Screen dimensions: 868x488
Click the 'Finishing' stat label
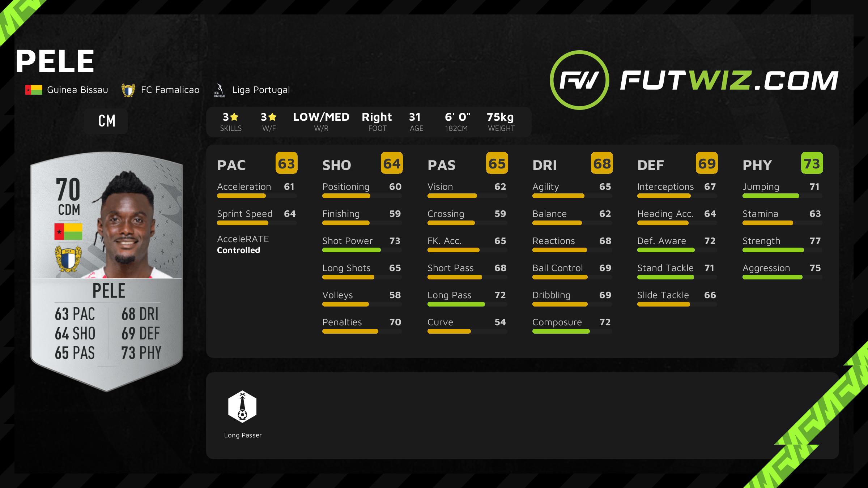coord(341,214)
